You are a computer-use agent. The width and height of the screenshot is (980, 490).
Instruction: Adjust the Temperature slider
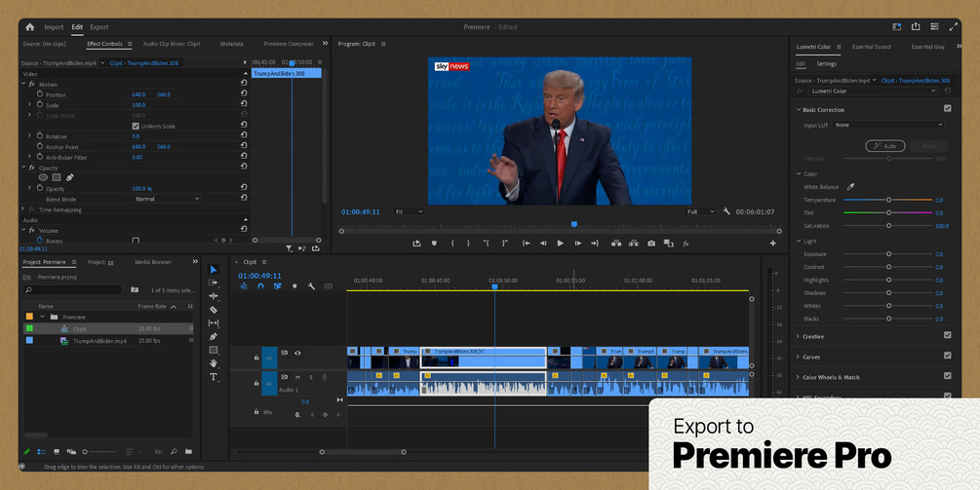[x=888, y=200]
